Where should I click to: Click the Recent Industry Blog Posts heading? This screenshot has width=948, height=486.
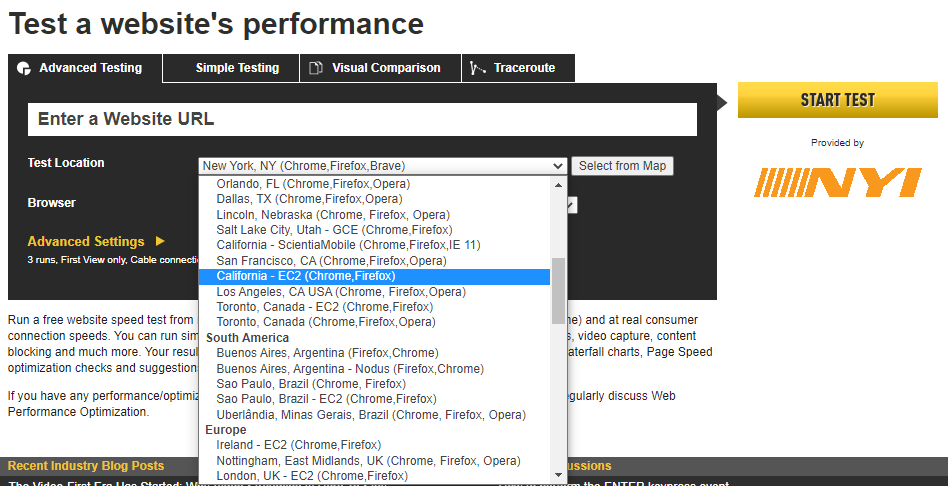point(86,466)
